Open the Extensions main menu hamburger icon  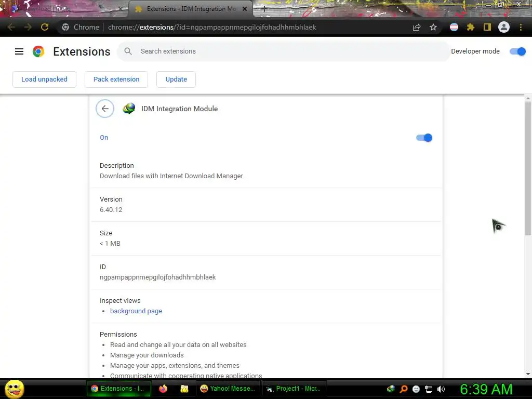point(19,51)
